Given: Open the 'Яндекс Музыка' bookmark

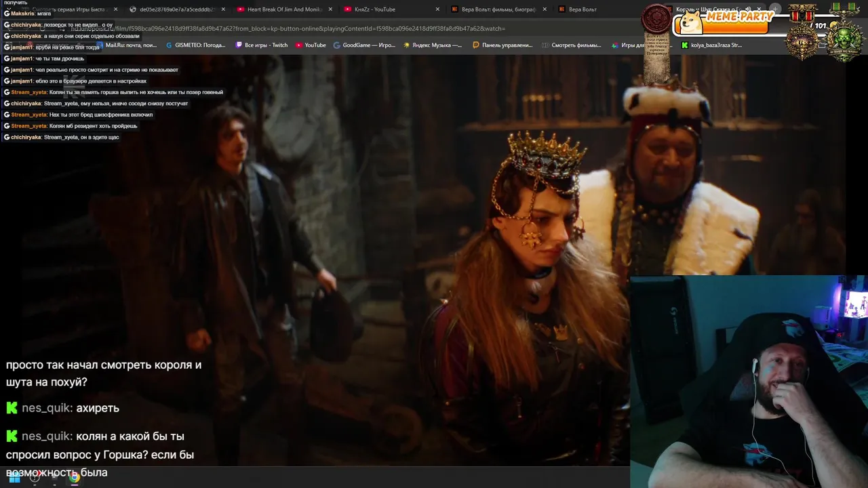Looking at the screenshot, I should pyautogui.click(x=433, y=45).
